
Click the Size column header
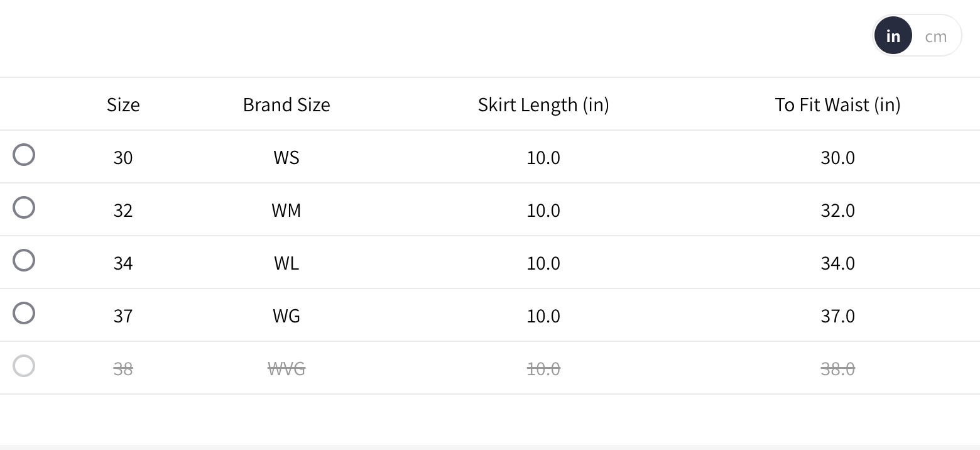[123, 104]
